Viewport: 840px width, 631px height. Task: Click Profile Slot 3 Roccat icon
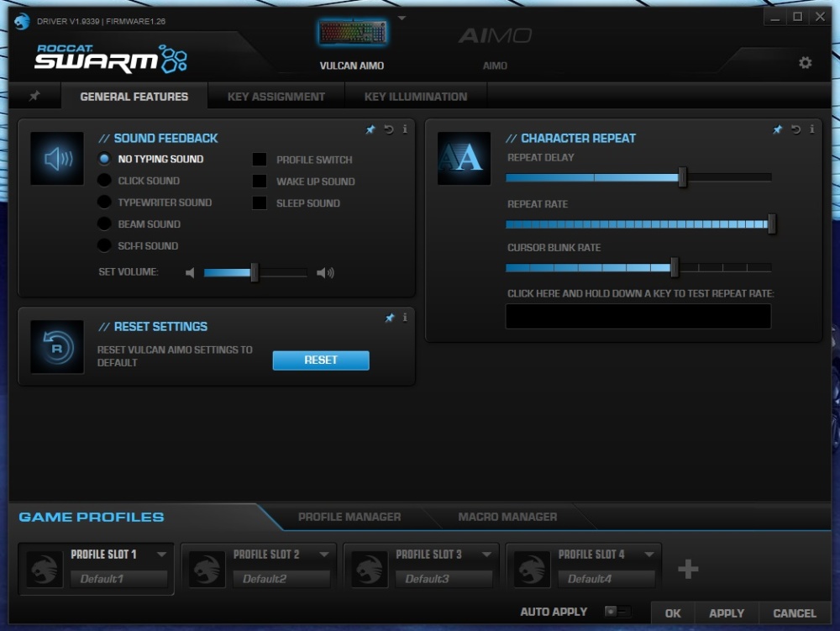(x=370, y=569)
